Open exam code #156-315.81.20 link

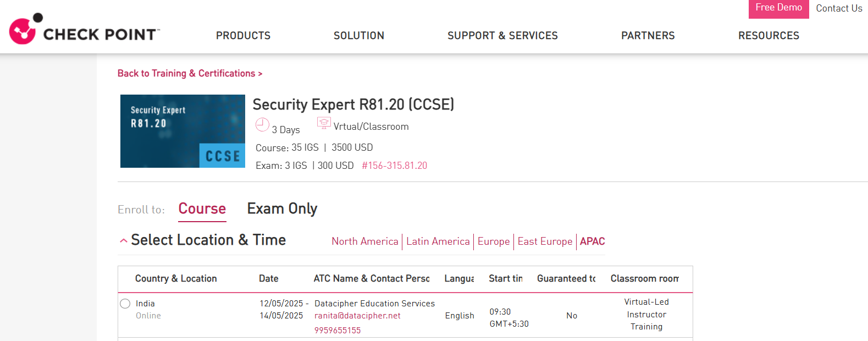point(394,166)
